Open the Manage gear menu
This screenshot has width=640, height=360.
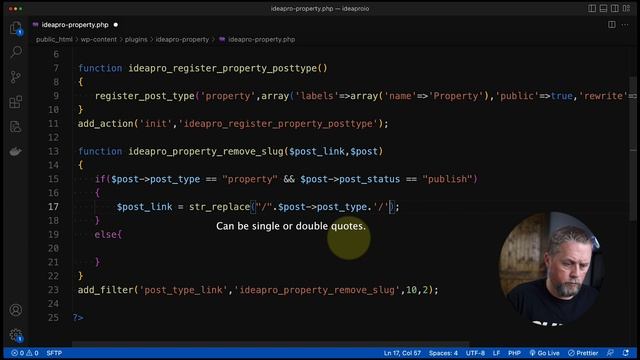16,335
